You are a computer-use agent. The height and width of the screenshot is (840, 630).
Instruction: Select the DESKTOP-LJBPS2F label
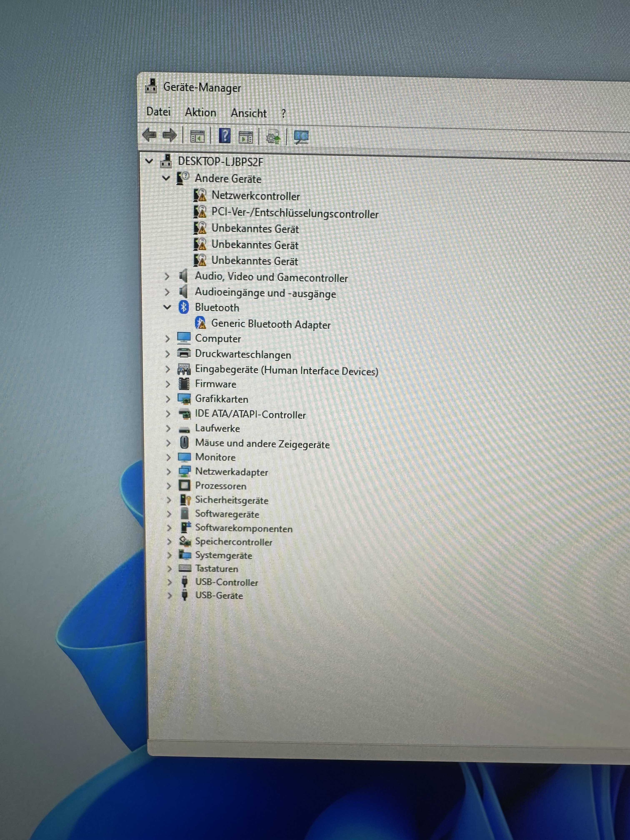click(221, 162)
